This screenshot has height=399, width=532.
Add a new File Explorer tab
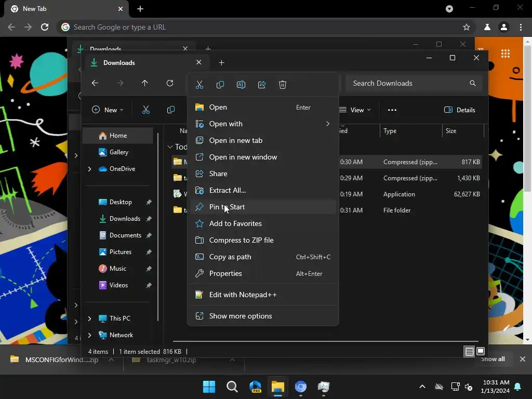pyautogui.click(x=221, y=63)
